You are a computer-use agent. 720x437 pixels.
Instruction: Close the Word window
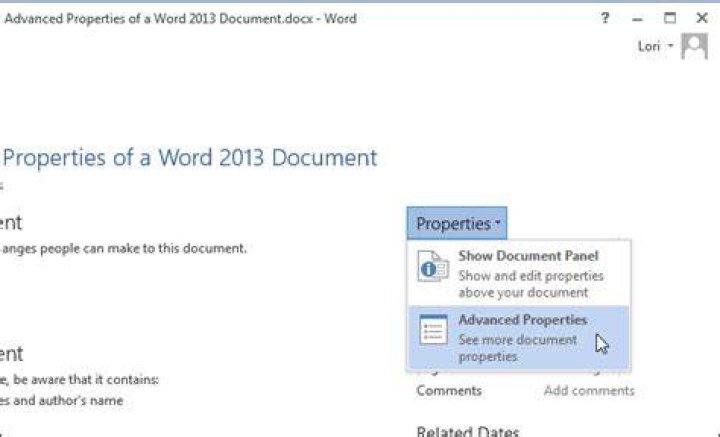(702, 18)
